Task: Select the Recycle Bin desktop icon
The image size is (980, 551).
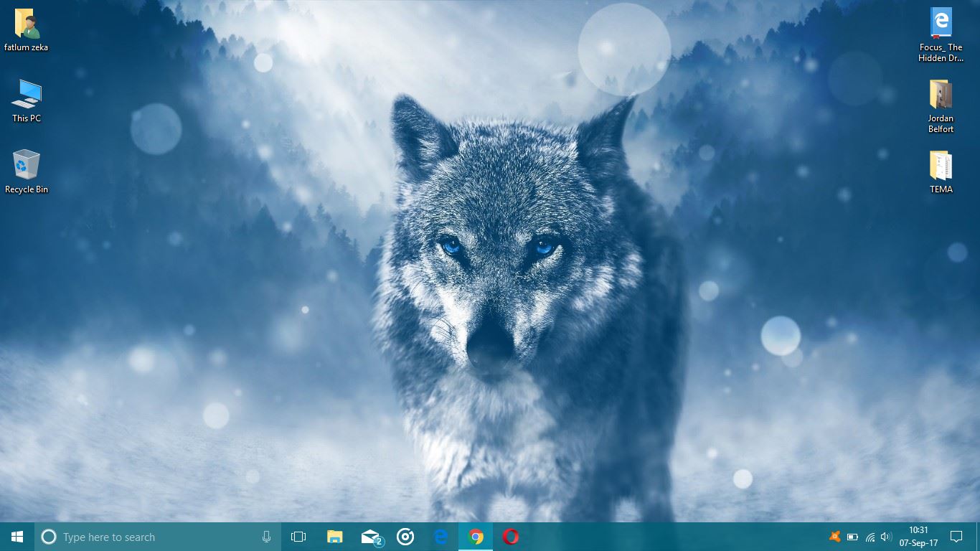Action: coord(27,171)
